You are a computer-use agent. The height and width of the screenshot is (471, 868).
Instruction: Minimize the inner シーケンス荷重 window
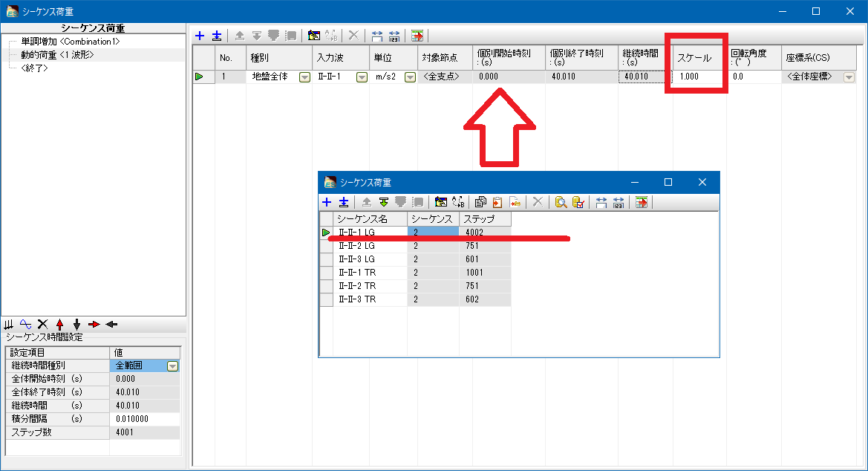634,182
